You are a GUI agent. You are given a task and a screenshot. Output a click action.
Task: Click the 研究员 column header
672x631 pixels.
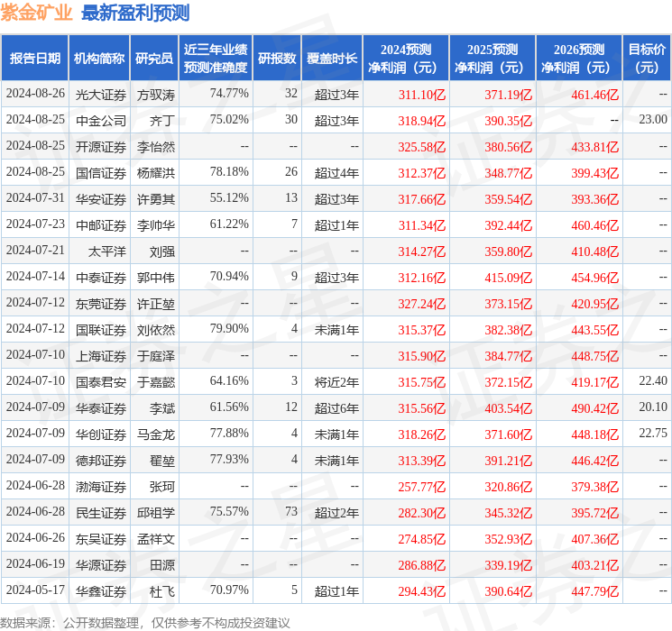point(154,58)
